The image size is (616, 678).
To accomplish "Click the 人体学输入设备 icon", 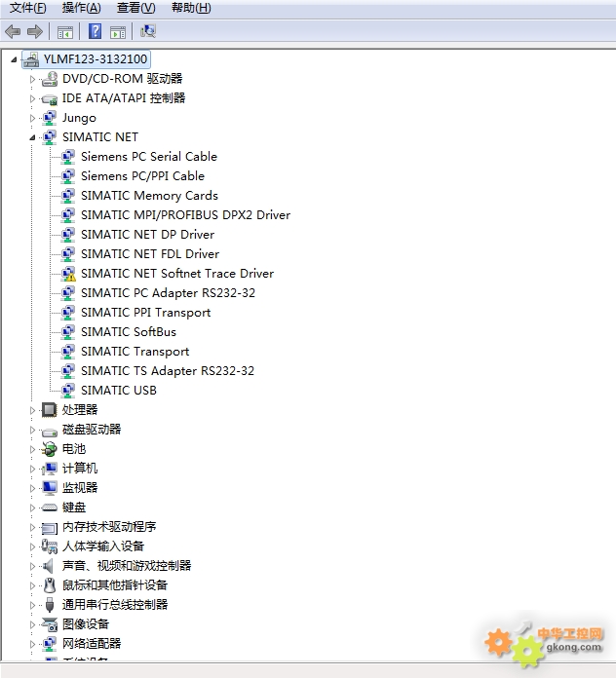I will pyautogui.click(x=50, y=546).
